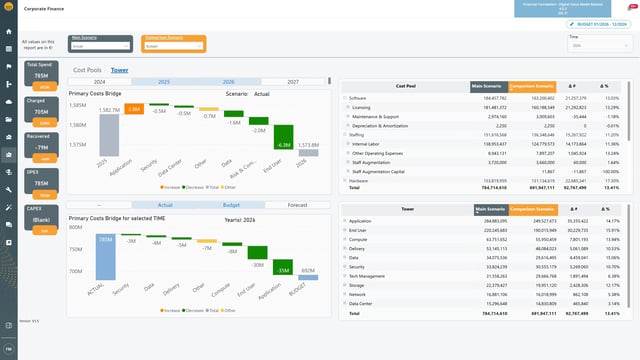Expand the Application tower row
640x360 pixels.
coord(345,221)
